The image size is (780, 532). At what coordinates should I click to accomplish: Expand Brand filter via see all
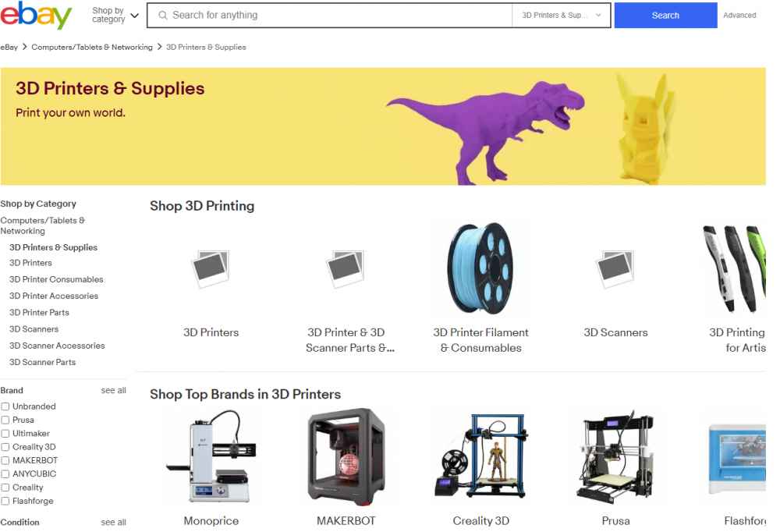[113, 391]
